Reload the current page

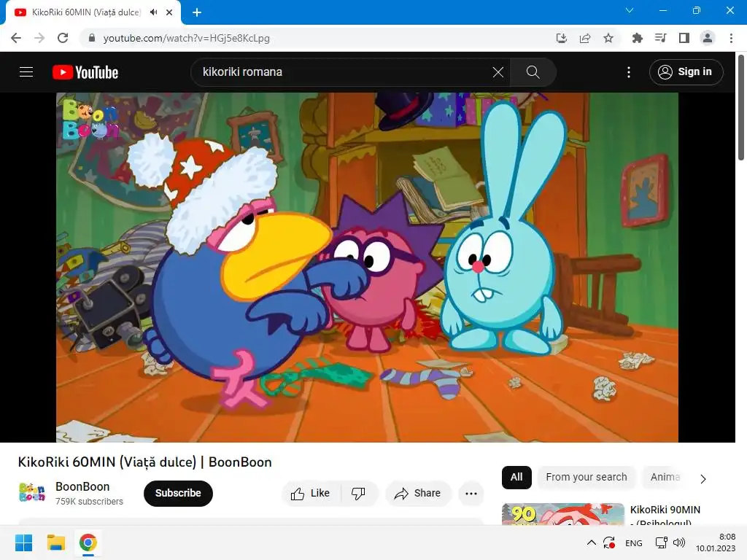coord(63,38)
